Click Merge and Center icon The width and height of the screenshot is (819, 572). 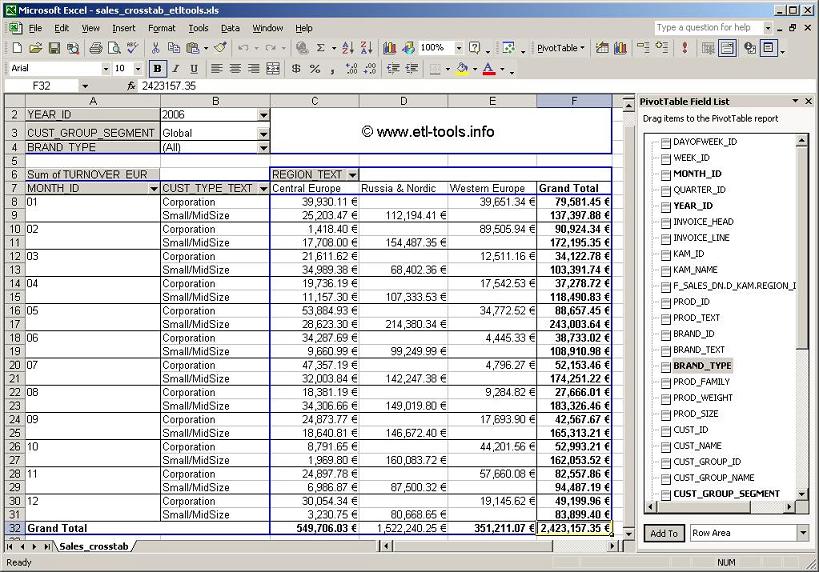273,68
